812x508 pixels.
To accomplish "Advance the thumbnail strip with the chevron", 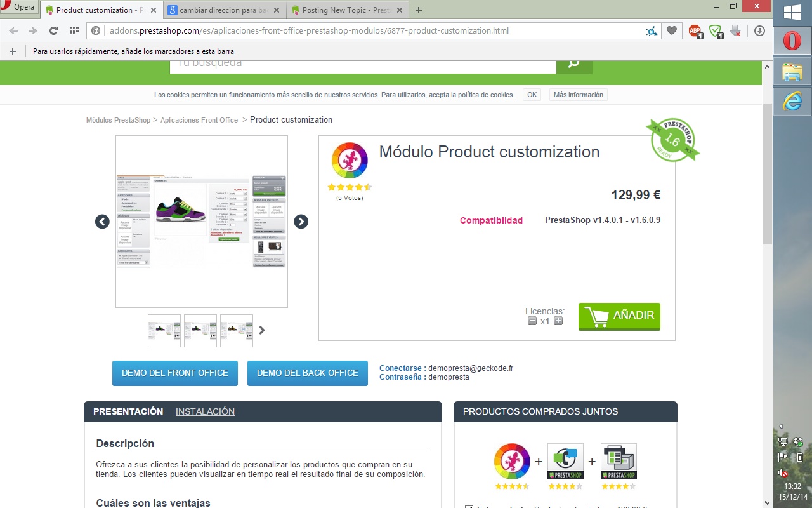I will pyautogui.click(x=262, y=330).
